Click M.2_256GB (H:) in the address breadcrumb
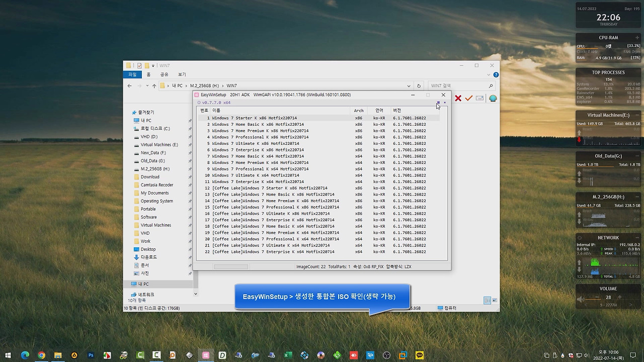 point(204,86)
